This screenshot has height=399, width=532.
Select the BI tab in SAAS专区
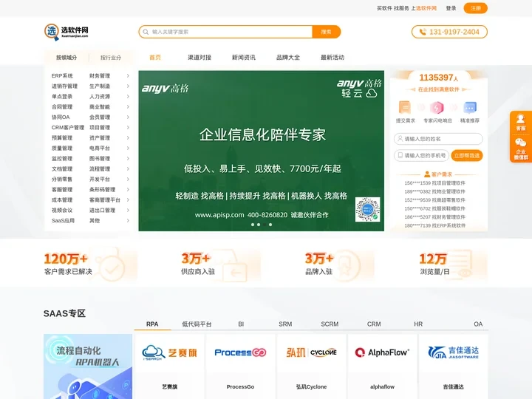point(241,324)
